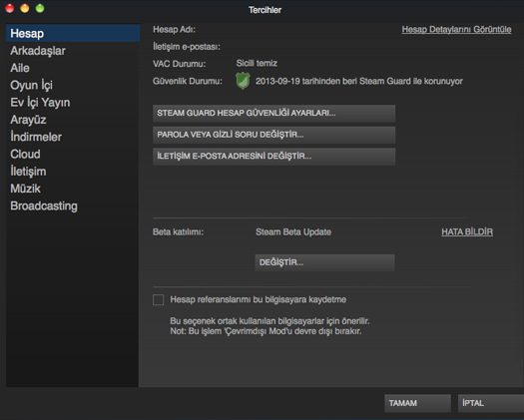Screen dimensions: 524x420
Task: Click Parola veya Gizli Soru Değiştir button
Action: pyautogui.click(x=274, y=135)
